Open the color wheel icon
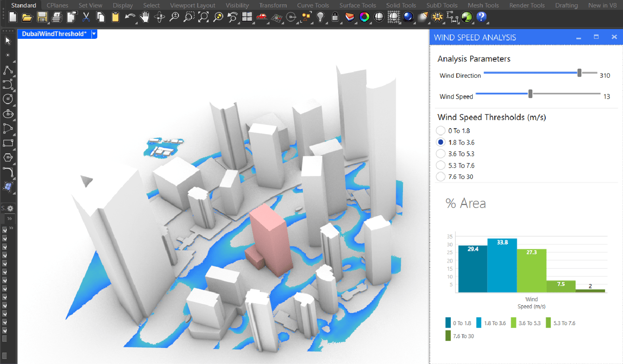Viewport: 623px width, 364px height. pos(364,18)
